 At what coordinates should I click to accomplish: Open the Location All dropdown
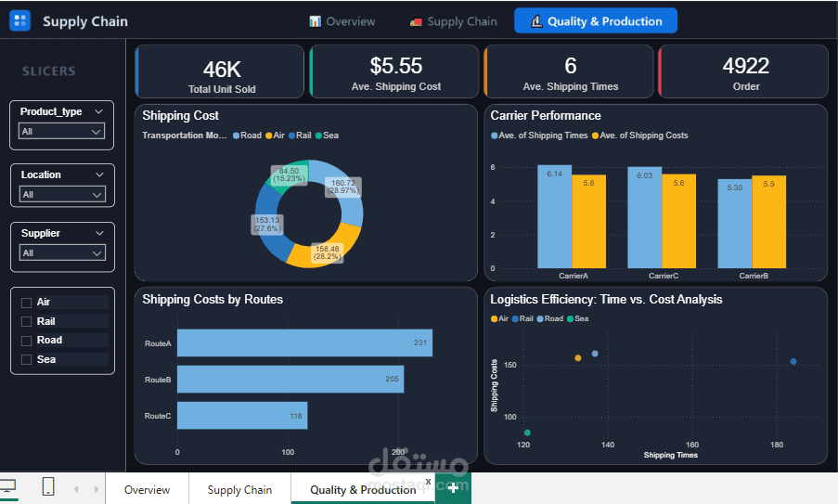pos(62,194)
